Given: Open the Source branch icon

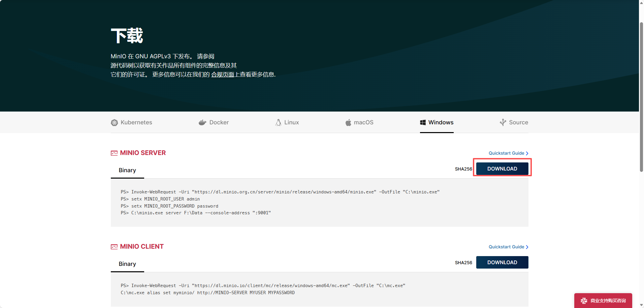Looking at the screenshot, I should pyautogui.click(x=503, y=122).
